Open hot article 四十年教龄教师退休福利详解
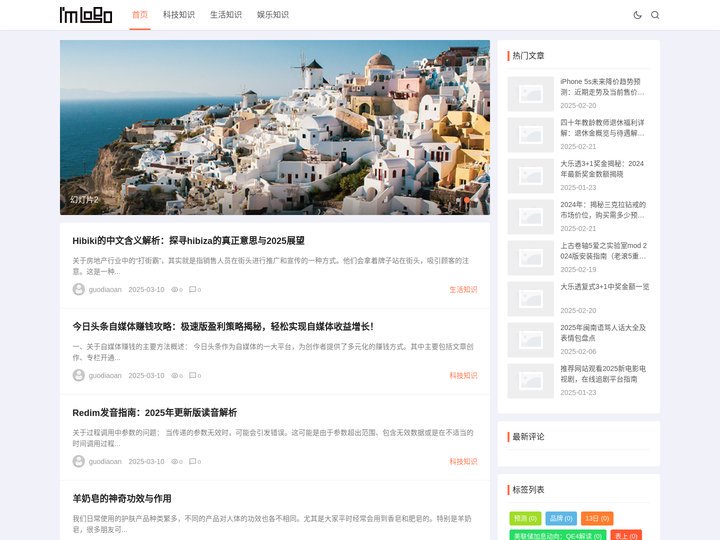 pos(602,128)
